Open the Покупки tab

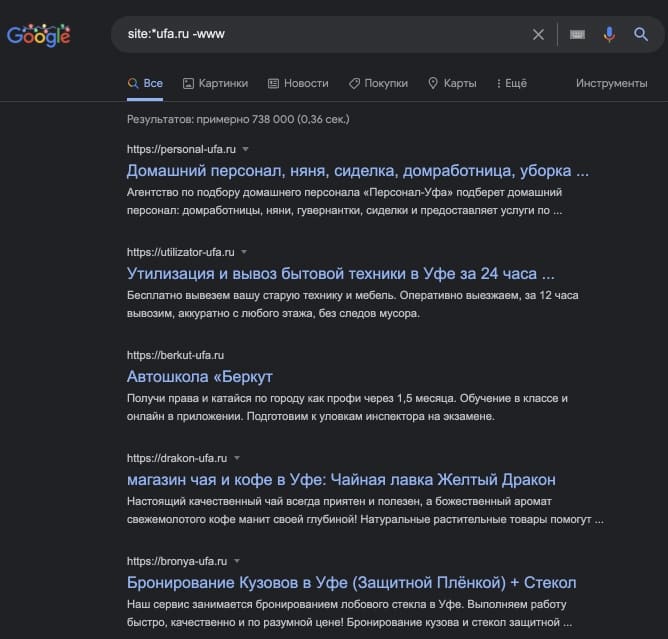tap(378, 83)
